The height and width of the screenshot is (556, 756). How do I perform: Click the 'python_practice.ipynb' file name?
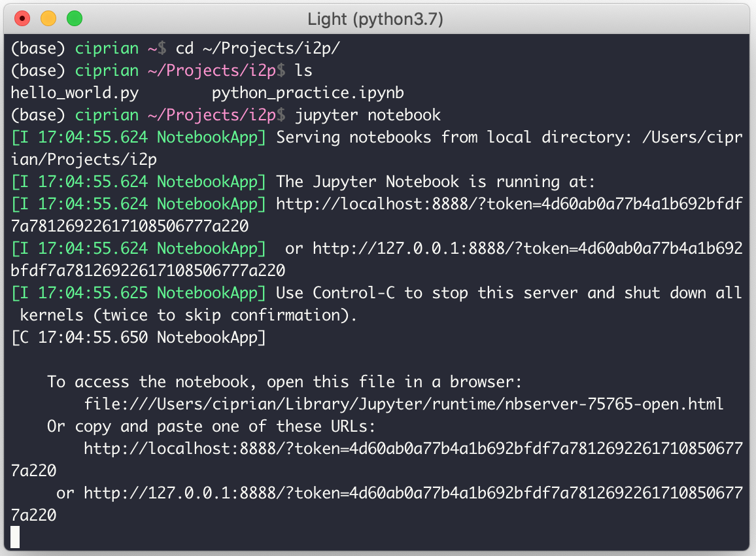click(x=307, y=93)
